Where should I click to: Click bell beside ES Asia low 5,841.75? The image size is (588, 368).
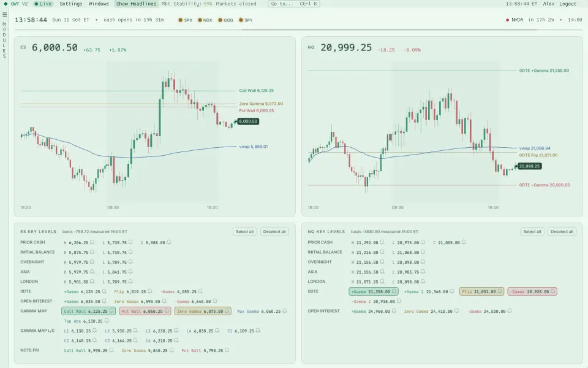coord(130,272)
